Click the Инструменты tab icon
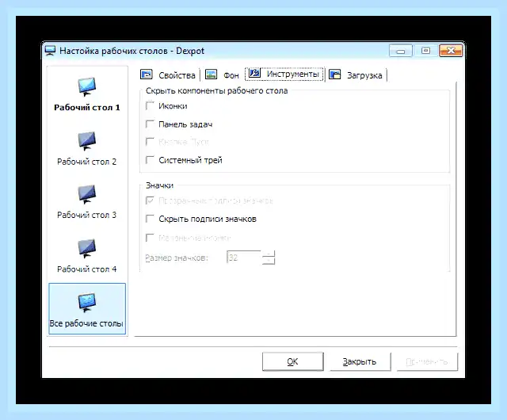 click(254, 73)
